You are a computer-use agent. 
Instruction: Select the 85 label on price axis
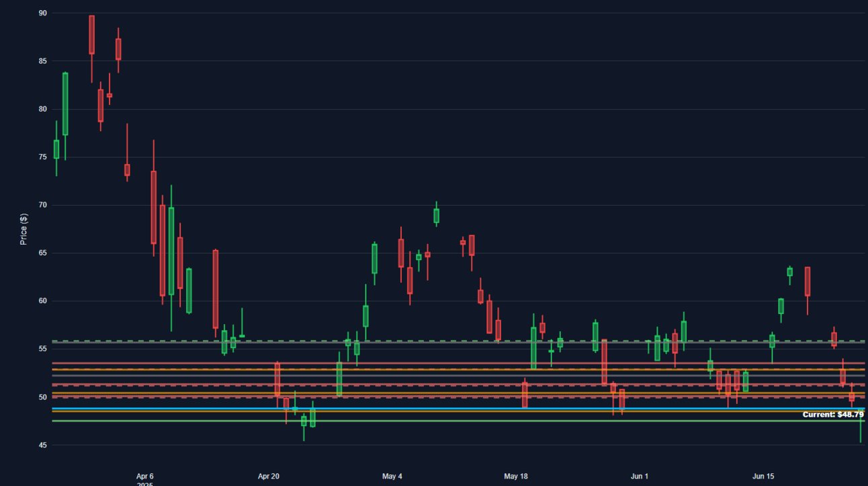point(43,61)
